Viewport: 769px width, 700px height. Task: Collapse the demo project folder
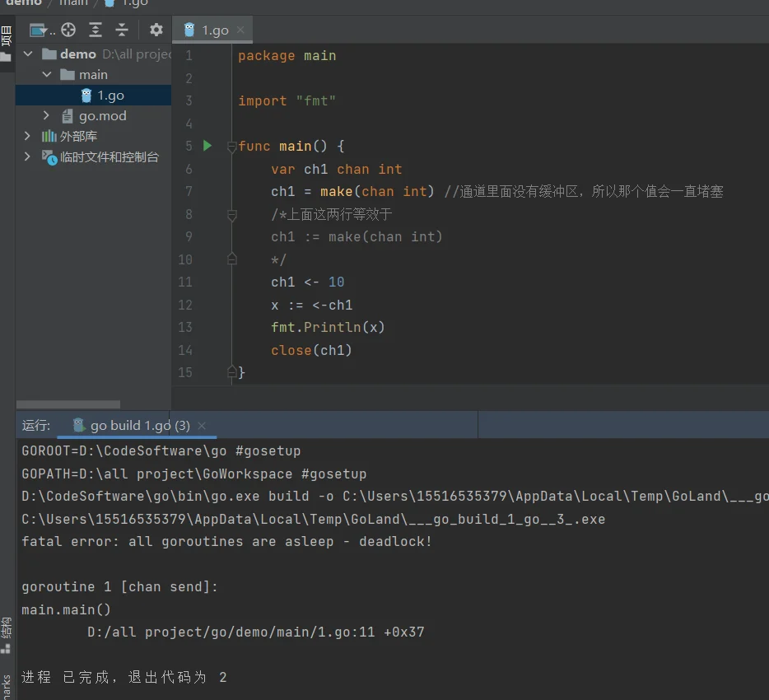pos(28,54)
